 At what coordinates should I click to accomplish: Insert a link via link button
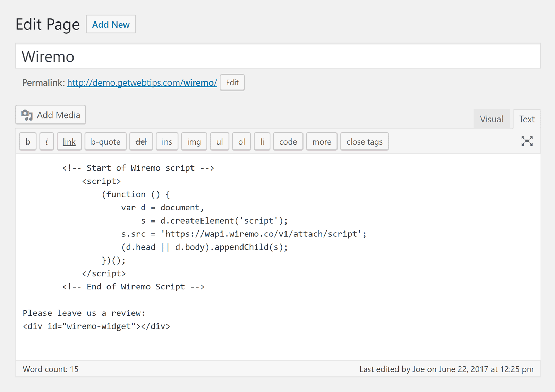coord(69,142)
